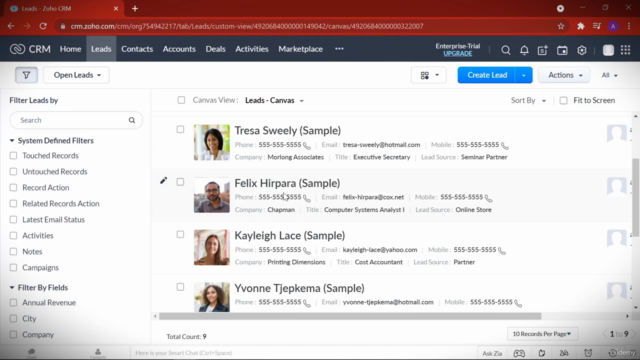Open the Tresa Sweely (Sample) lead
The height and width of the screenshot is (360, 640).
[287, 131]
